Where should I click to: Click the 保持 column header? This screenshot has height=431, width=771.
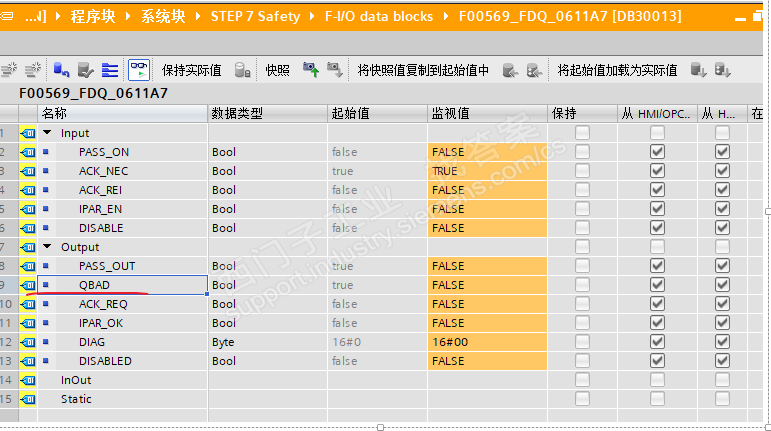point(582,114)
